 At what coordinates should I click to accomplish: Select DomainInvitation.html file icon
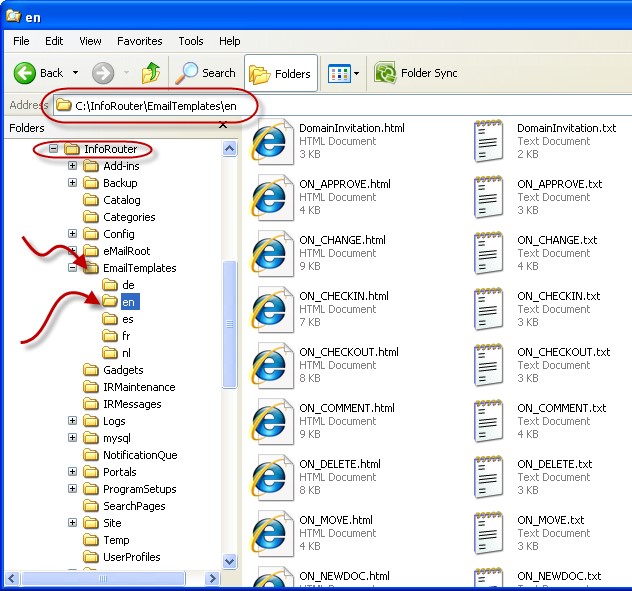tap(271, 141)
